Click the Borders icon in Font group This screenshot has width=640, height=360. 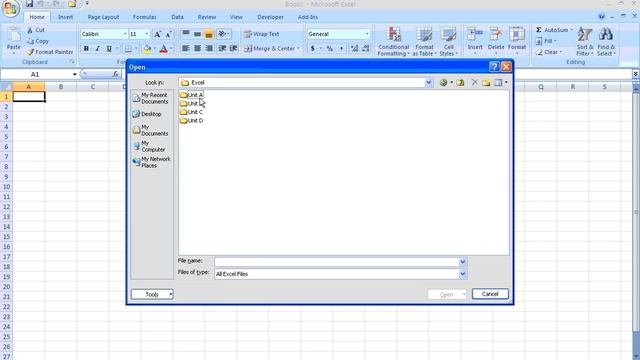128,49
